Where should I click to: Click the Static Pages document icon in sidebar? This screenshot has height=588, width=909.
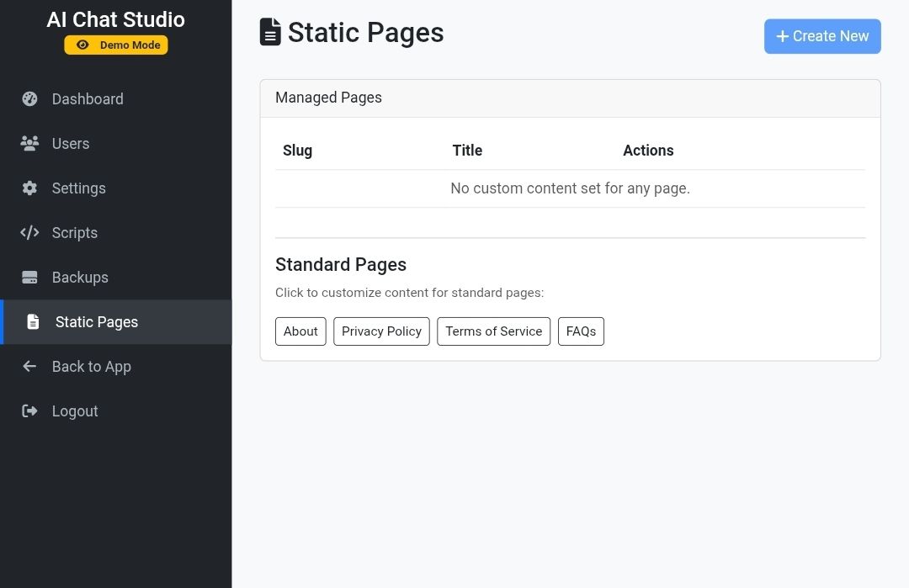pyautogui.click(x=33, y=322)
